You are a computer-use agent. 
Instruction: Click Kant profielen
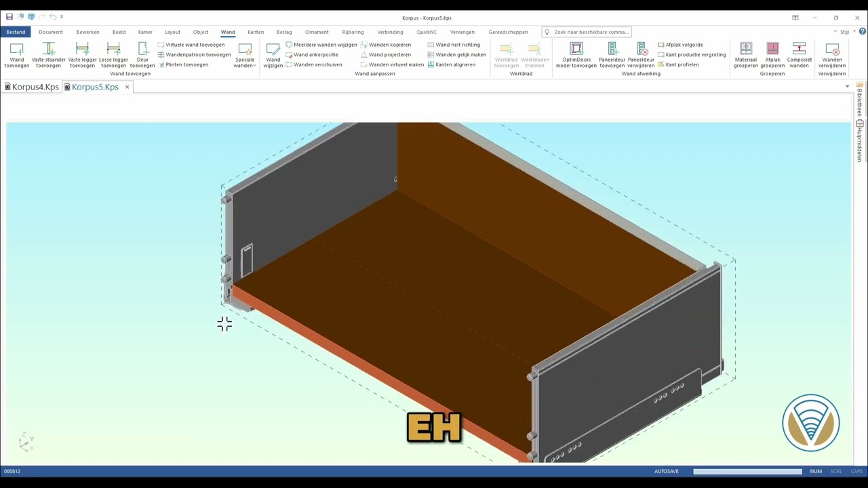click(678, 65)
